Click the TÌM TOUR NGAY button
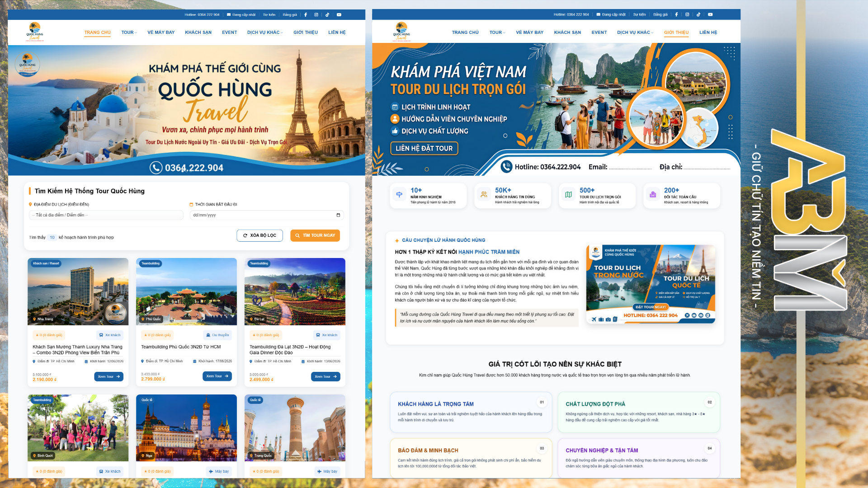 click(315, 235)
